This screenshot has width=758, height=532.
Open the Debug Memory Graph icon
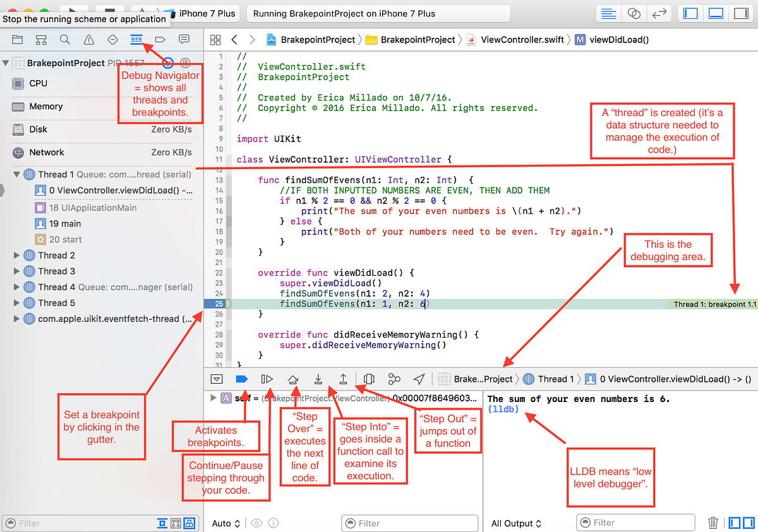[394, 379]
